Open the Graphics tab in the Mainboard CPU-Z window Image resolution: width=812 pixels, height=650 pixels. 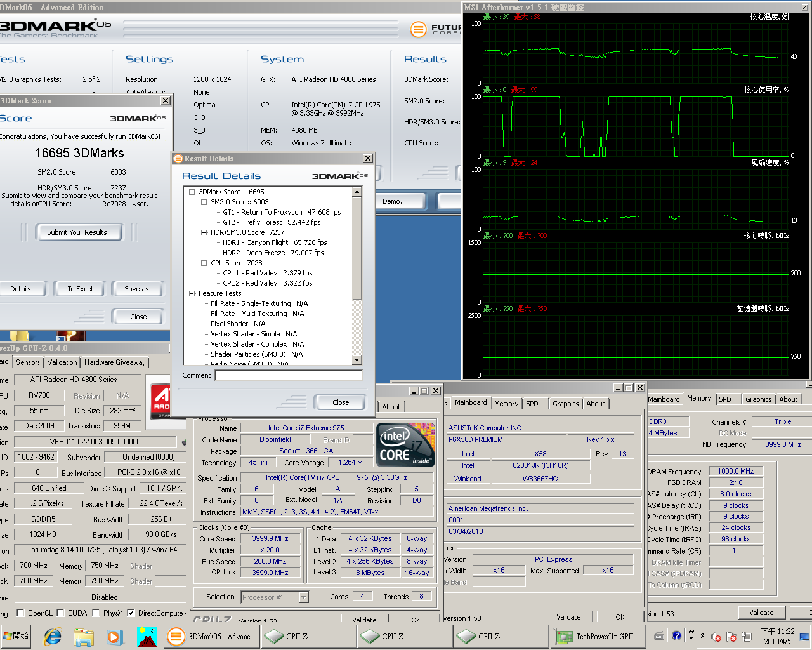coord(565,404)
